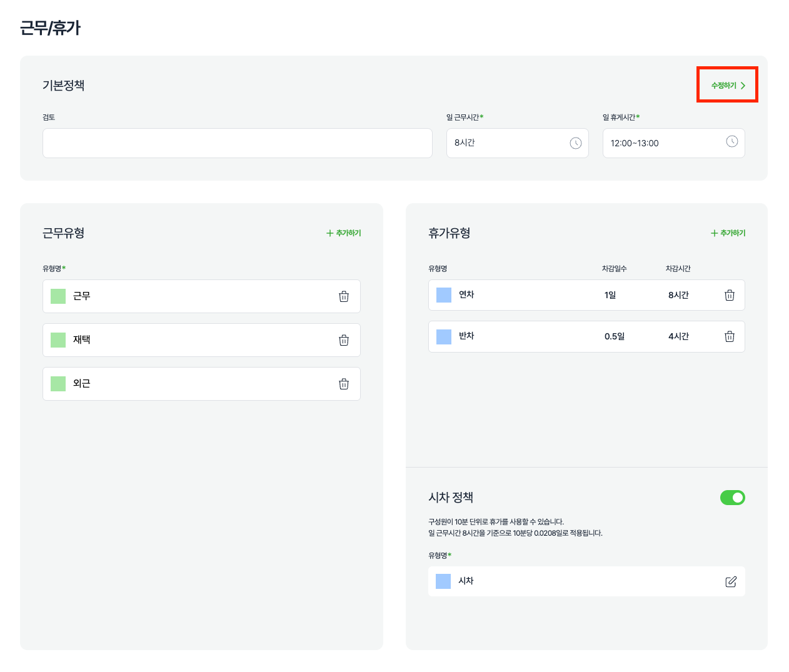This screenshot has height=672, width=789.
Task: Click trash icon for 외근 row
Action: click(x=343, y=384)
